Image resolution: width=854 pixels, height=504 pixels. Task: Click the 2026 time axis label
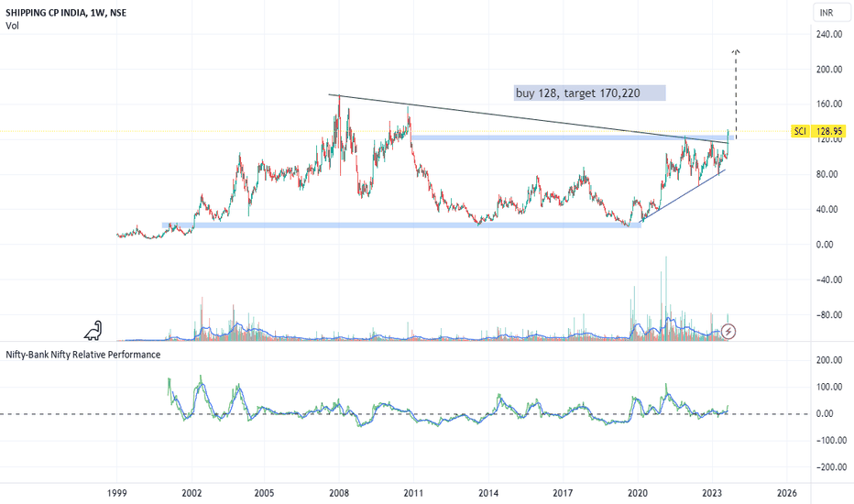(786, 493)
